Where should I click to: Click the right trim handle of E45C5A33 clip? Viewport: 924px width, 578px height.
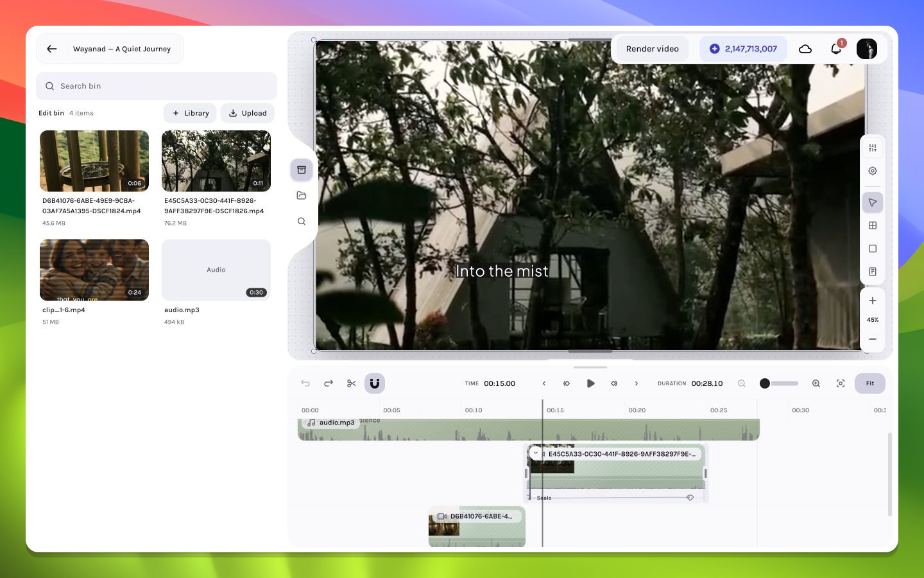(705, 473)
